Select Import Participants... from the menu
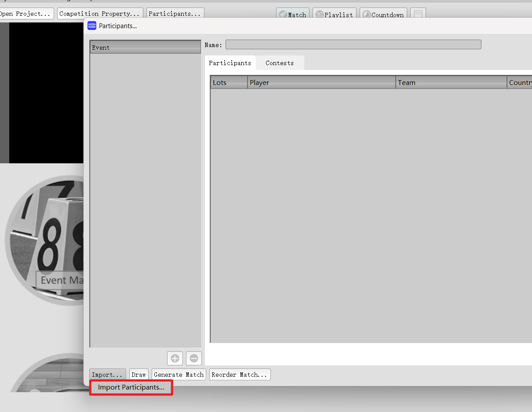The width and height of the screenshot is (532, 412). (x=131, y=387)
